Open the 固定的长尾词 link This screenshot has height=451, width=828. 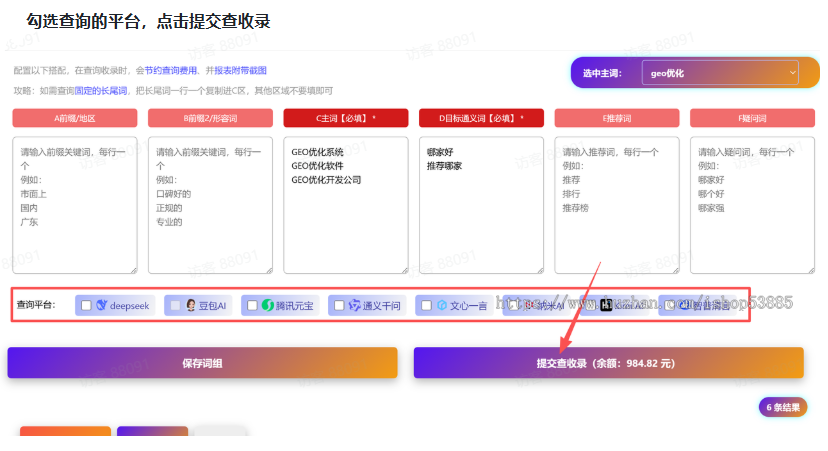point(100,91)
